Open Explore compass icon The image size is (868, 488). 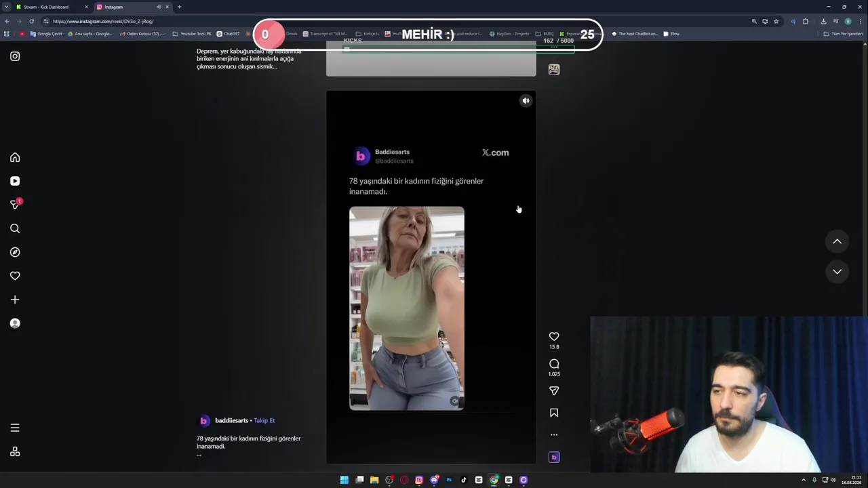[x=15, y=252]
